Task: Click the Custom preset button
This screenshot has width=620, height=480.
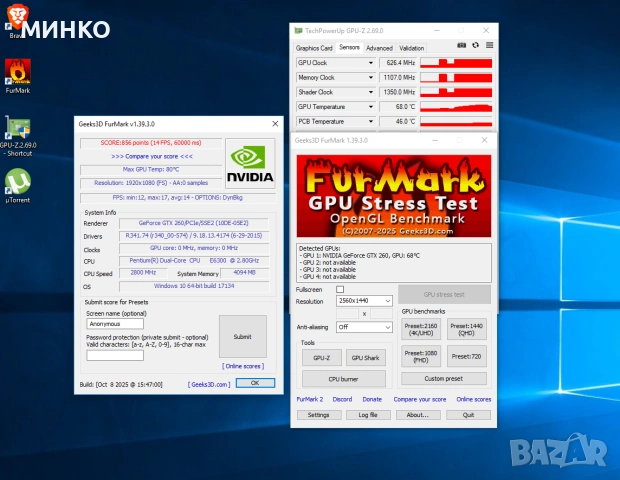Action: [444, 378]
